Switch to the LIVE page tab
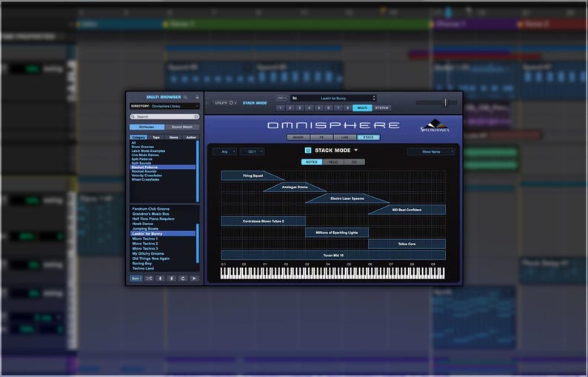 [344, 137]
